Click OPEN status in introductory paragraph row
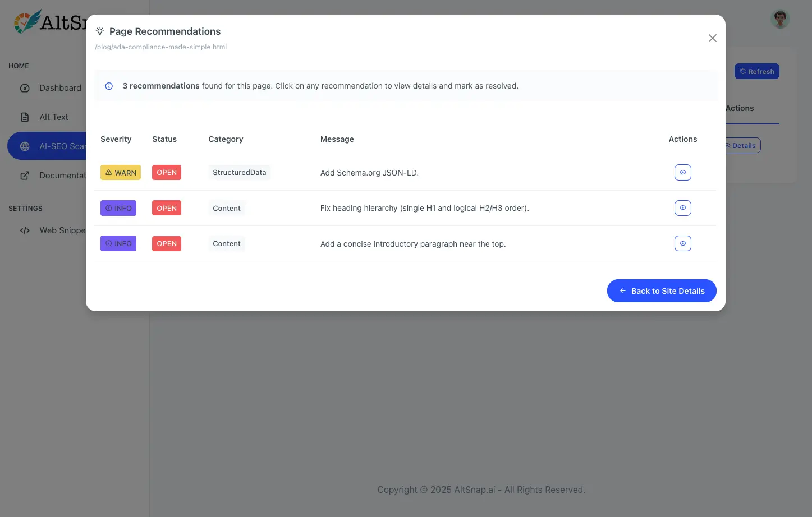Image resolution: width=812 pixels, height=517 pixels. coord(167,243)
